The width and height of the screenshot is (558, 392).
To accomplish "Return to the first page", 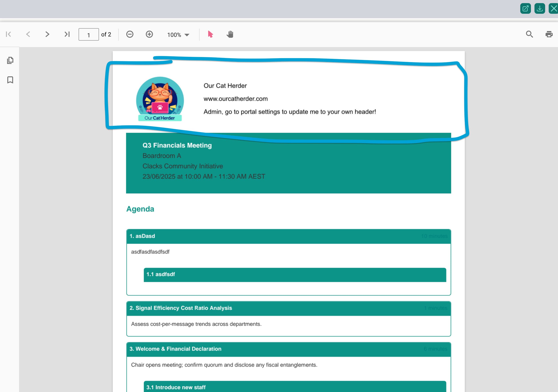I will 8,34.
